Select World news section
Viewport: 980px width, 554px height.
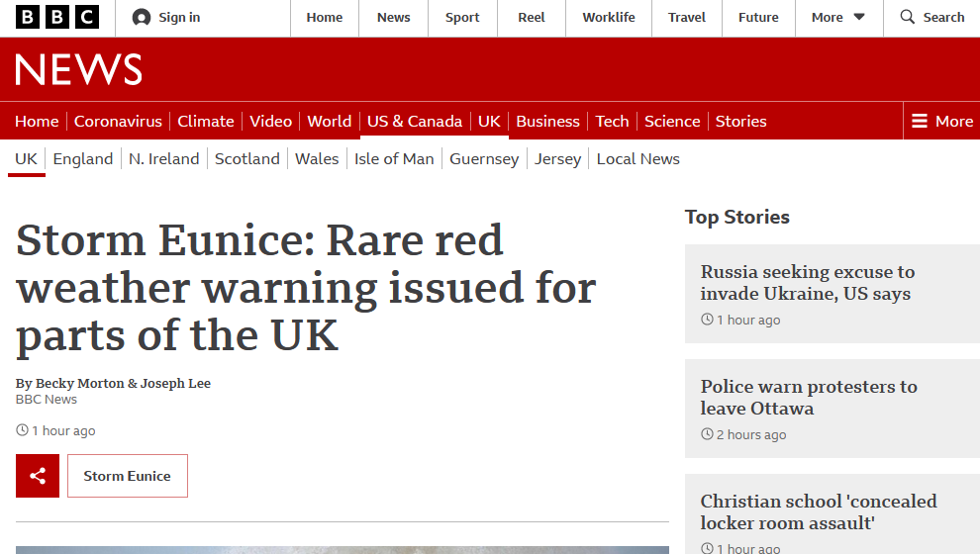click(x=330, y=121)
